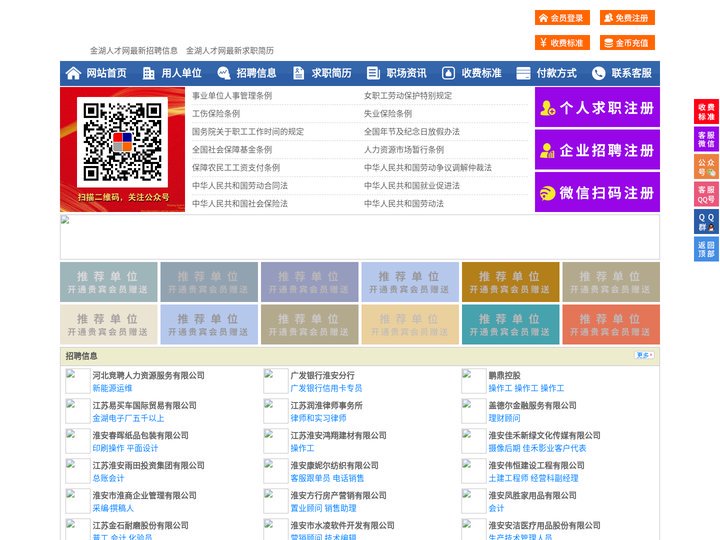Open 职场资讯 in the navigation bar
This screenshot has height=540, width=720.
pos(406,73)
